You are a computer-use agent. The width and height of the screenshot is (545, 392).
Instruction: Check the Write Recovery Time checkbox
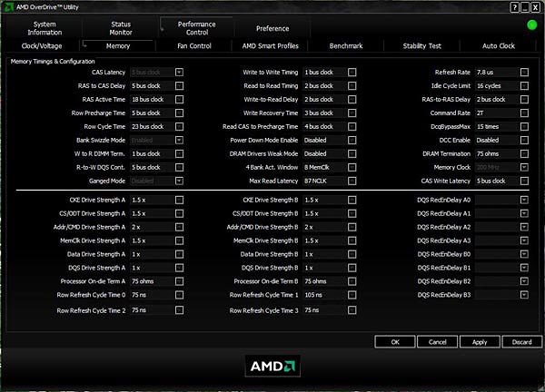352,113
